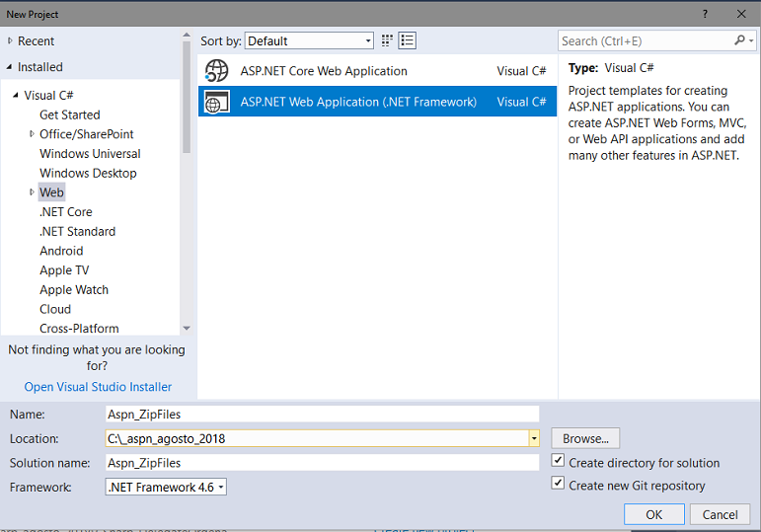Click the category tree scrollbar thumb
This screenshot has width=761, height=532.
point(187,97)
